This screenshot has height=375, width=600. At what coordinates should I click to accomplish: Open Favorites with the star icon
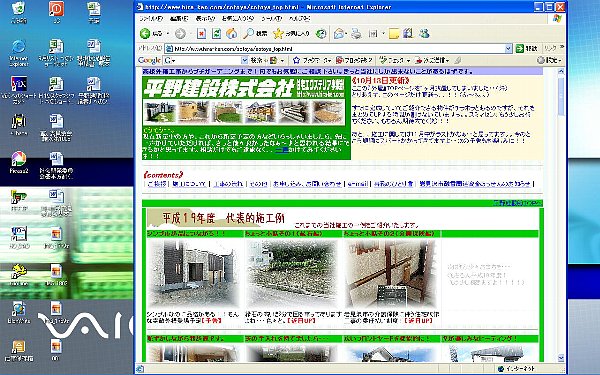click(291, 34)
